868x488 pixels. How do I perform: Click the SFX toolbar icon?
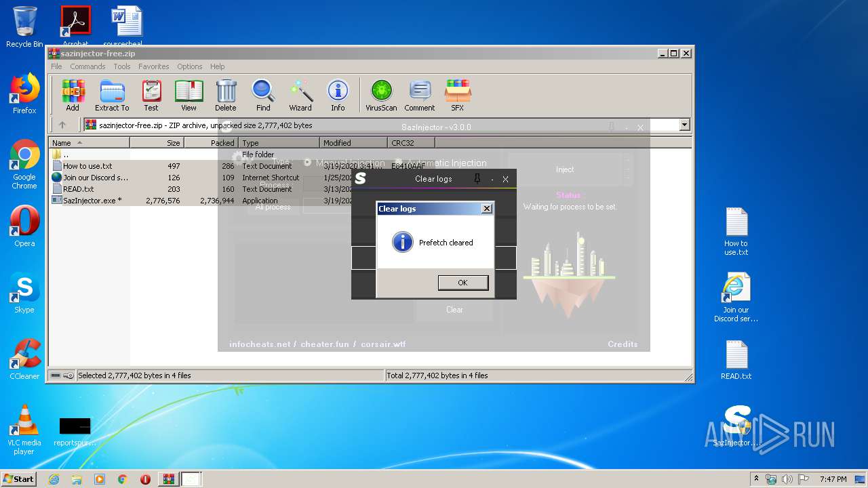tap(458, 95)
